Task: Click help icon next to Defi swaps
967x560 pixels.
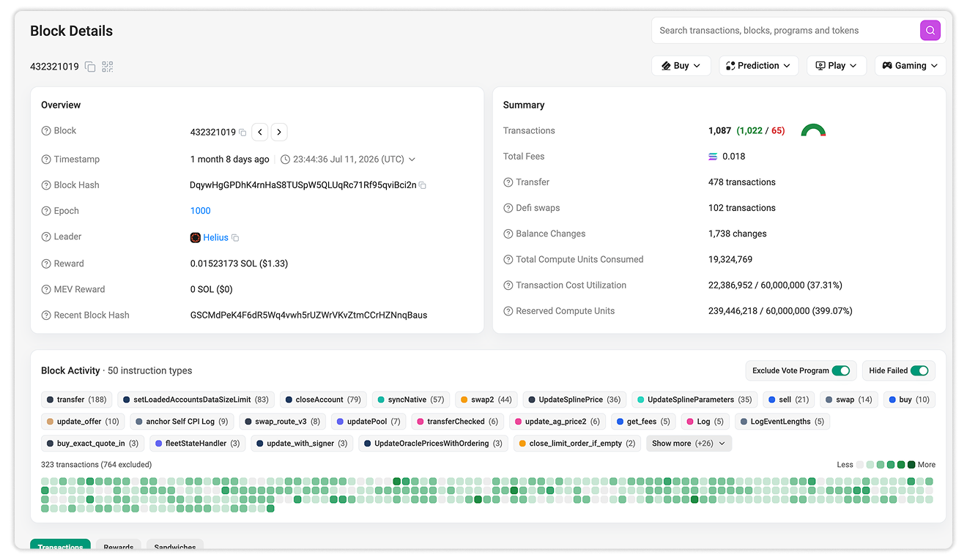Action: click(508, 208)
